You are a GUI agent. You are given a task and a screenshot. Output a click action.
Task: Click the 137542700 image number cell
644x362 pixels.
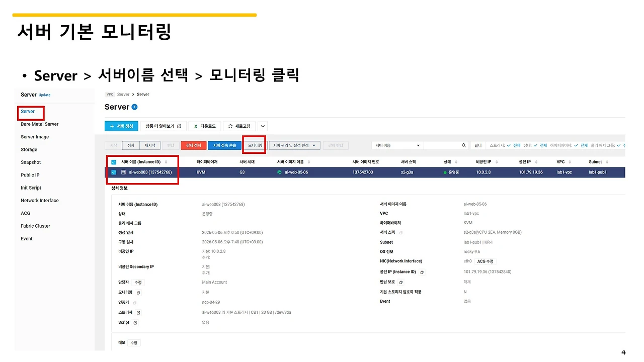point(363,172)
